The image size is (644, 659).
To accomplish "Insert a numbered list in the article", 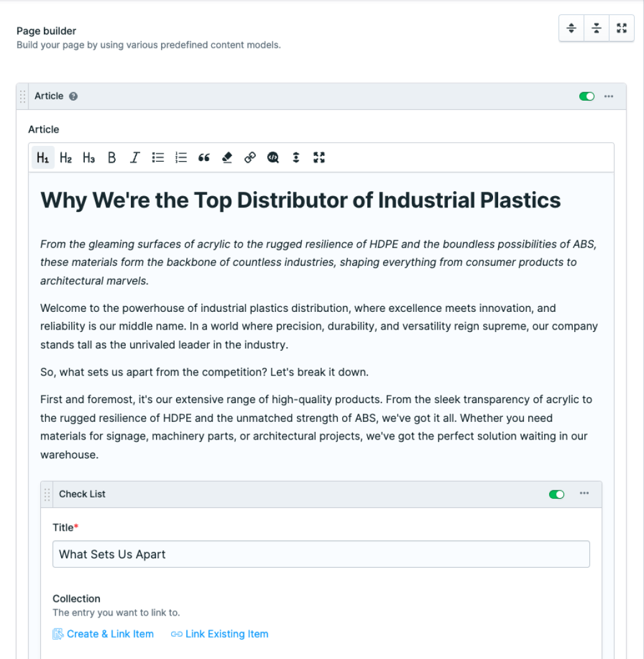I will (181, 157).
